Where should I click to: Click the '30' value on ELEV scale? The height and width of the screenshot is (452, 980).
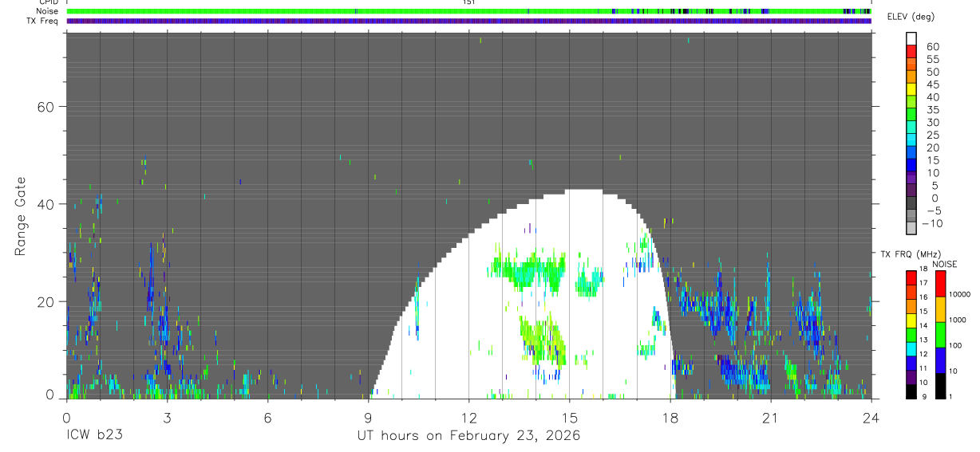point(932,123)
